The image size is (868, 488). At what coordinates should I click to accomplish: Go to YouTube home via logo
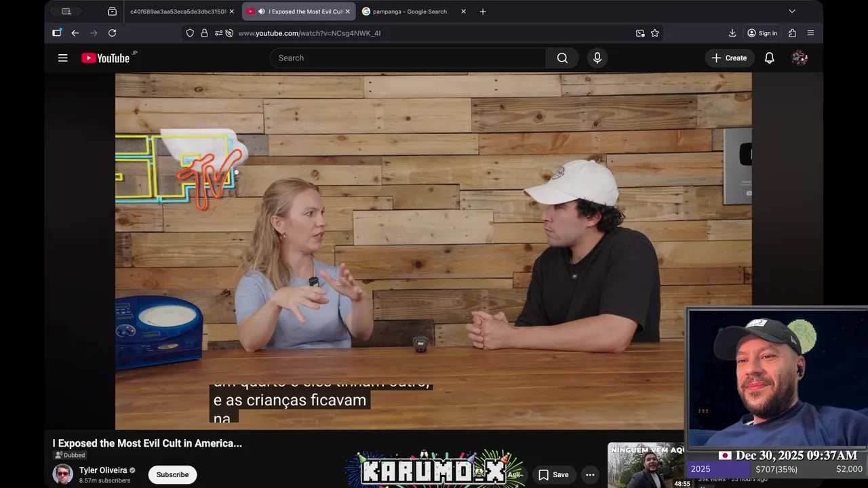(x=105, y=58)
